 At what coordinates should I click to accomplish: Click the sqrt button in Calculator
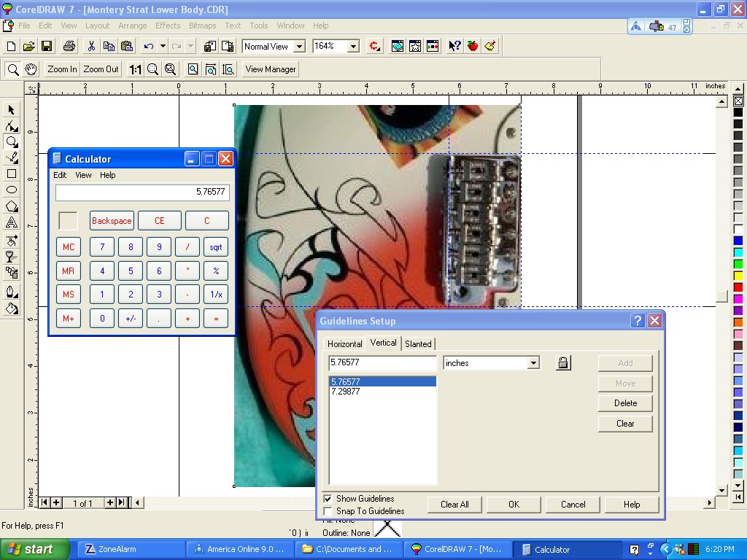(x=216, y=248)
